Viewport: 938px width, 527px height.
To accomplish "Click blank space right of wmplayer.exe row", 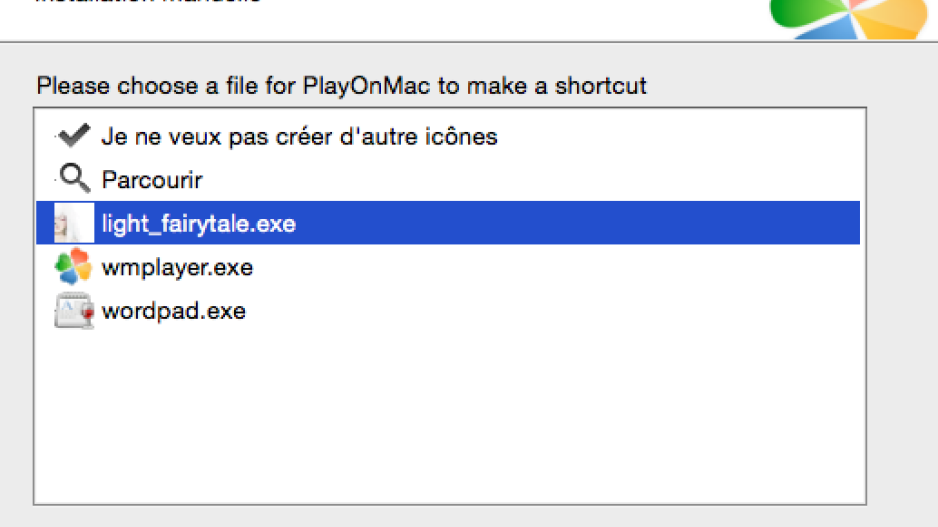I will [556, 267].
